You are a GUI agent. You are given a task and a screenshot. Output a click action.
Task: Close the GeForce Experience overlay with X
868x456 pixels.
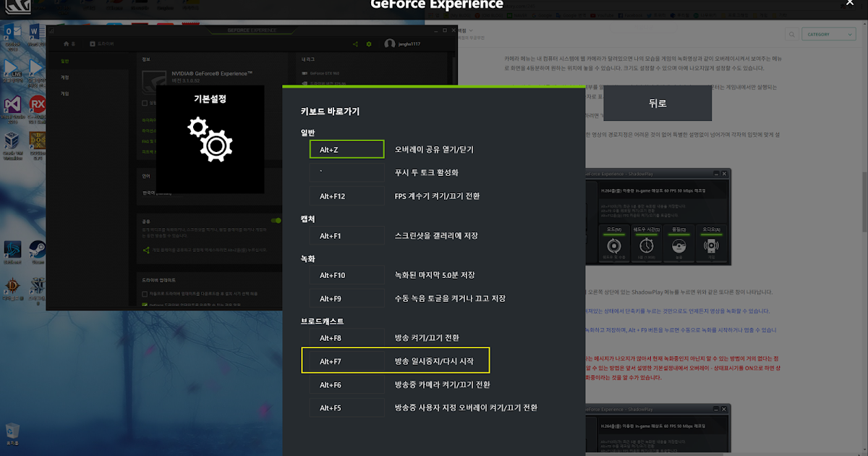coord(850,3)
